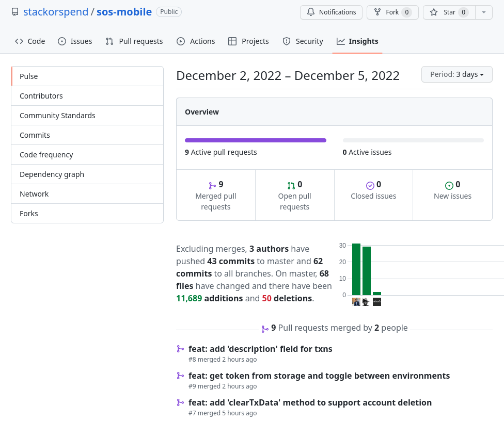Click the Fork icon button
504x421 pixels.
377,12
